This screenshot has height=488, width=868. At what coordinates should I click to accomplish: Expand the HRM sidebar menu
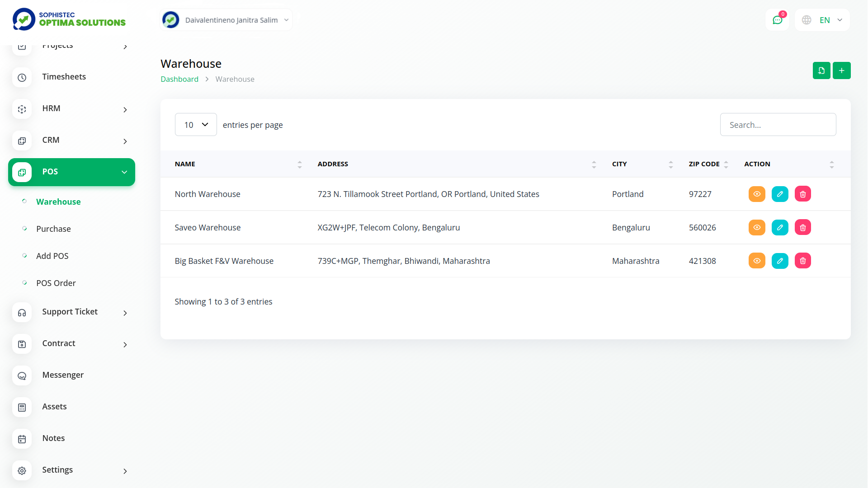coord(71,109)
